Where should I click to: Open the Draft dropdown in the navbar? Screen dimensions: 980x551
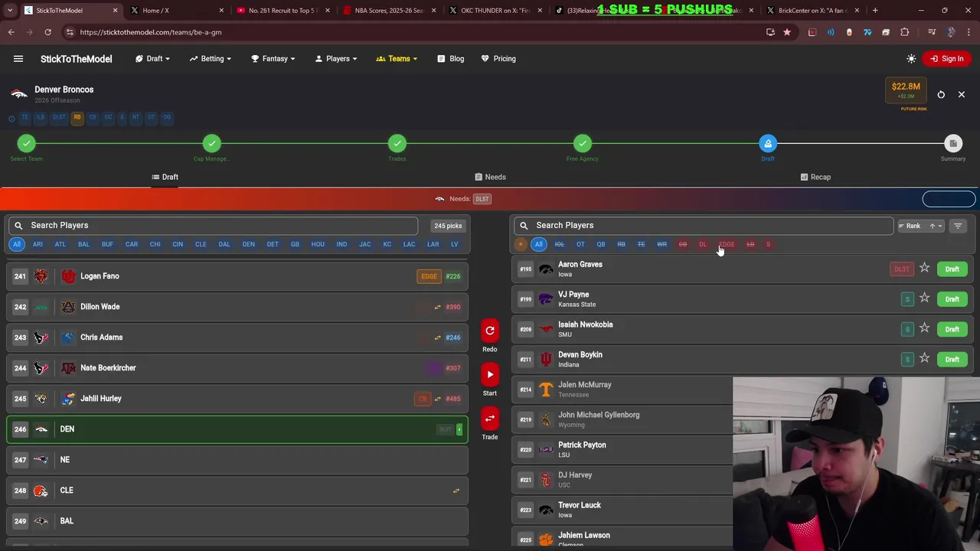point(153,59)
